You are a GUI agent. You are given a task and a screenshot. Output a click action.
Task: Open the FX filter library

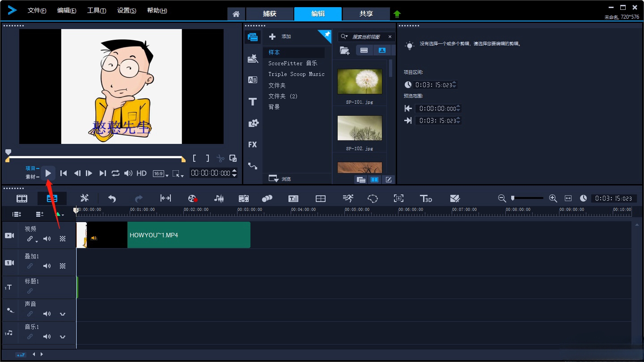(x=253, y=144)
